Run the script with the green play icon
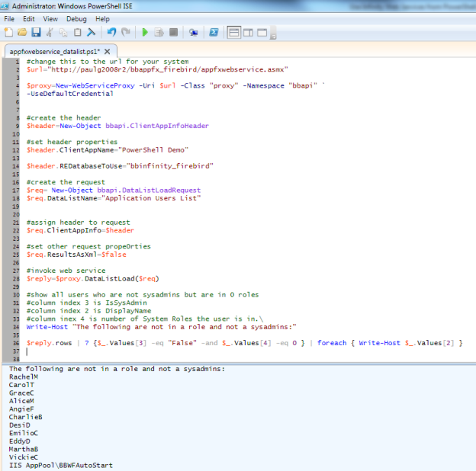 click(x=145, y=33)
